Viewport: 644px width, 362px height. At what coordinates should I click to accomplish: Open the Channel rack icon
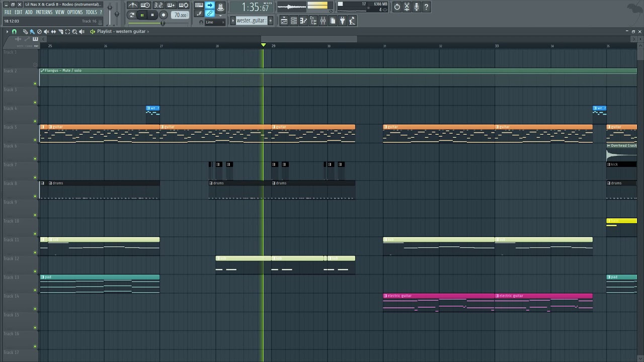294,21
